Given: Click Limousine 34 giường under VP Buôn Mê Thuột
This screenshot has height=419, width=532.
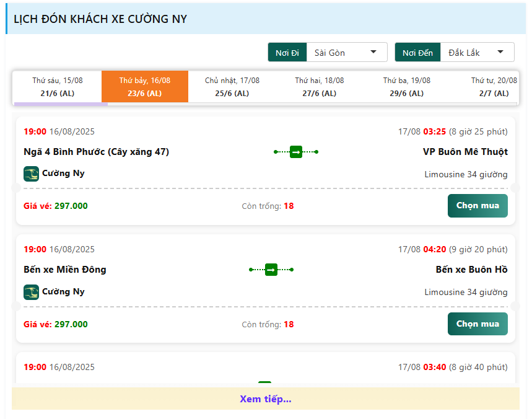Looking at the screenshot, I should 466,175.
